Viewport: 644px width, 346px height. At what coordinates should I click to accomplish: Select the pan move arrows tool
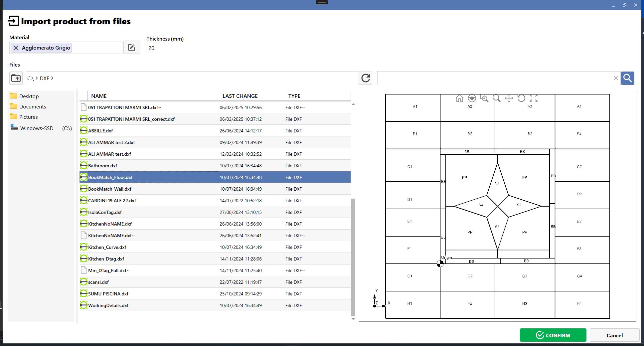point(509,98)
